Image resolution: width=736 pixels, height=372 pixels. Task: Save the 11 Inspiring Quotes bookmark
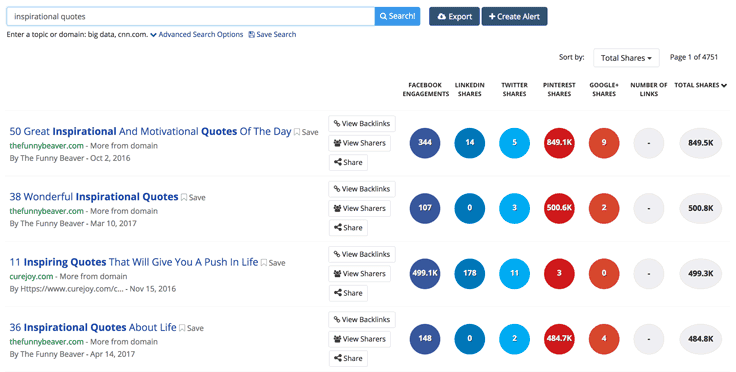[x=273, y=263]
